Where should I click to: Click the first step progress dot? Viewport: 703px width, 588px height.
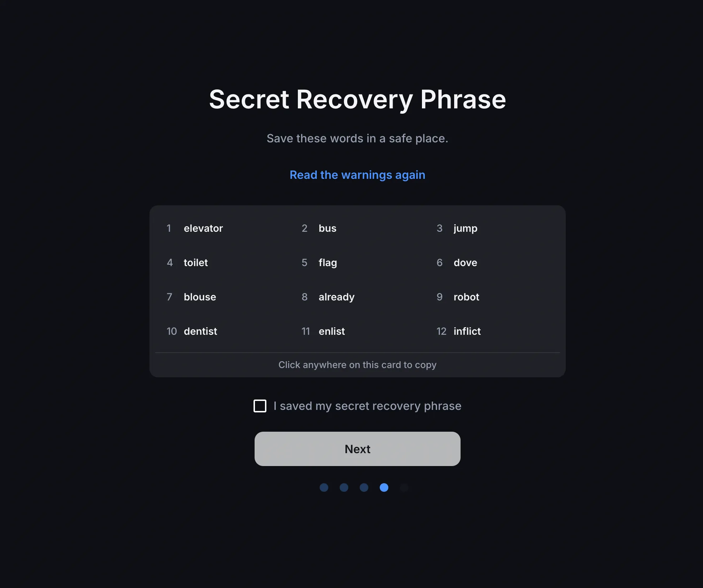pyautogui.click(x=324, y=487)
